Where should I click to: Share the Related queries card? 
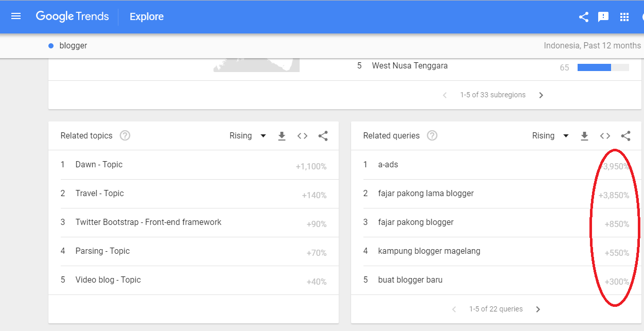click(625, 136)
